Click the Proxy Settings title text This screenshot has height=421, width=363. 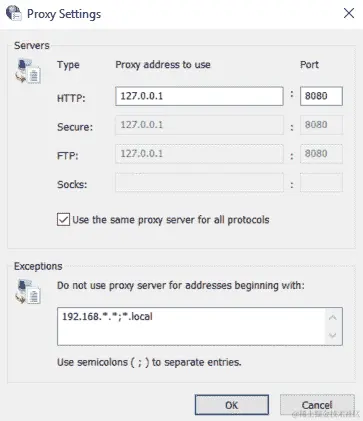(x=64, y=14)
